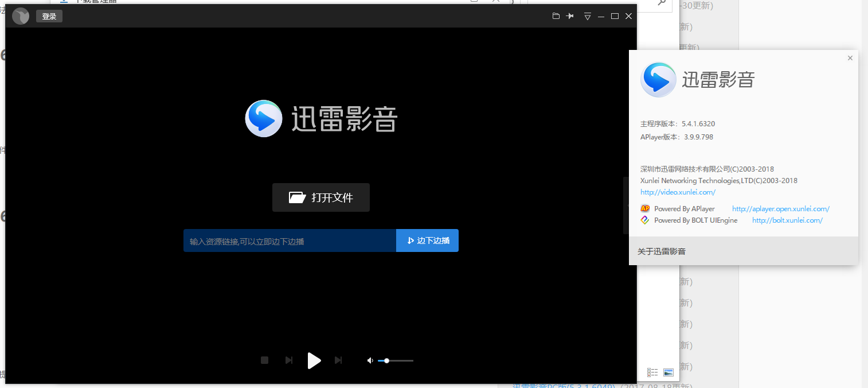Adjust the volume slider

[387, 360]
